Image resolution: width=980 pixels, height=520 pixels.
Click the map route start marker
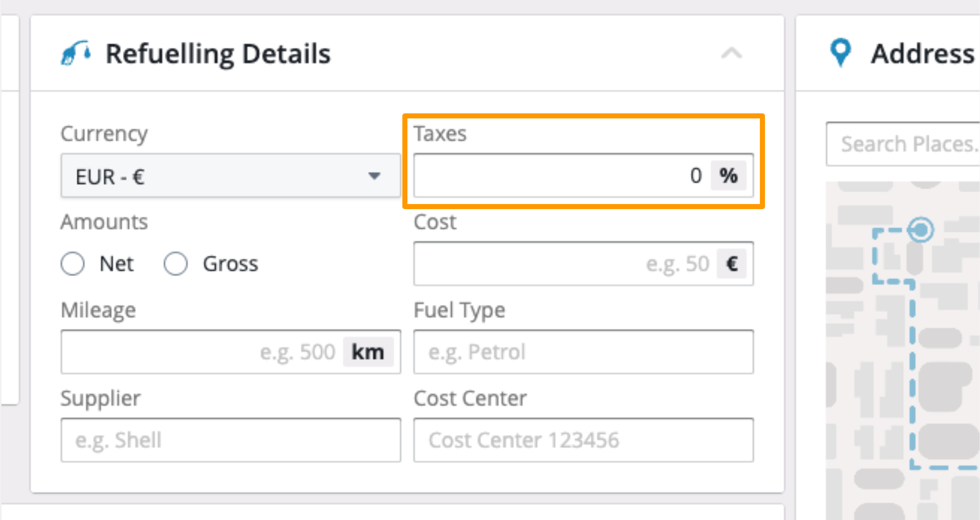[921, 230]
